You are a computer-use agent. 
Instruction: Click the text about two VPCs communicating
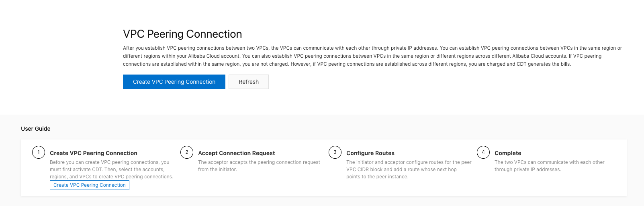pyautogui.click(x=549, y=166)
